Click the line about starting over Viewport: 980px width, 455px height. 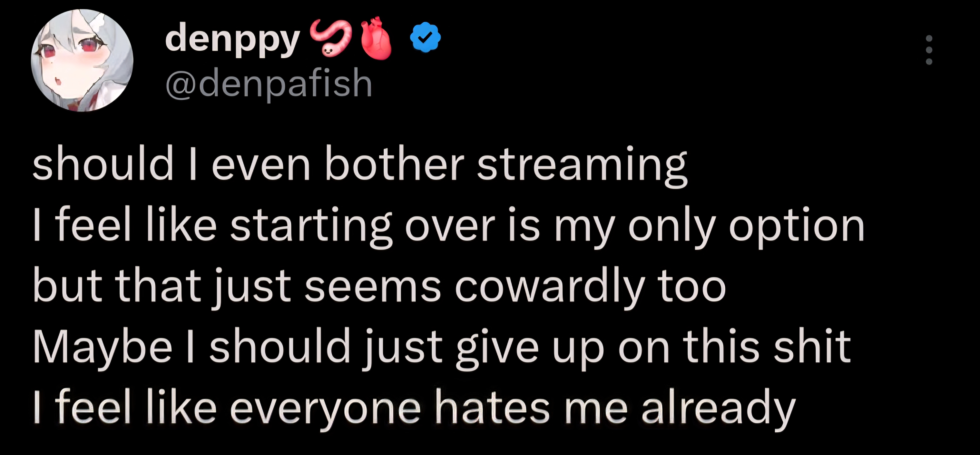coord(449,226)
